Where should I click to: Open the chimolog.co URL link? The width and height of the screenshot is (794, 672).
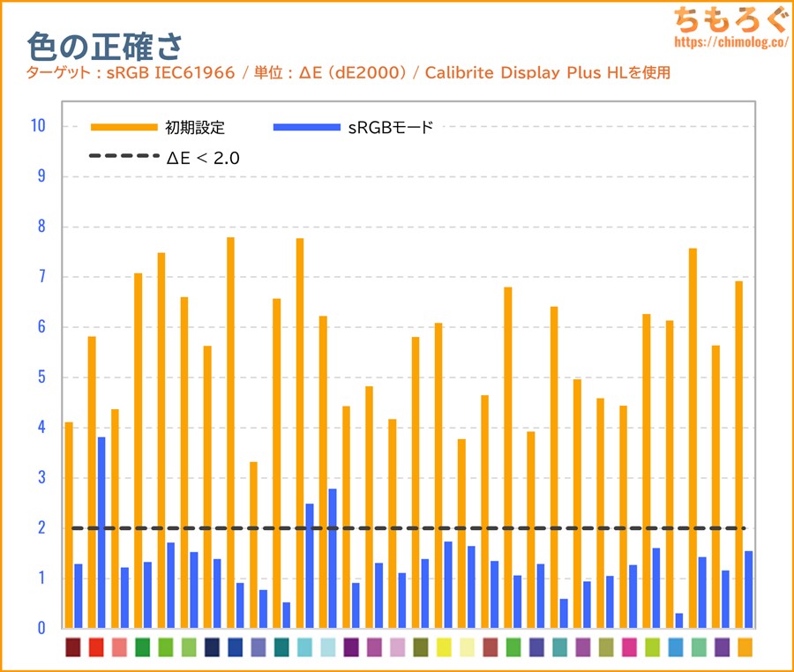click(729, 41)
